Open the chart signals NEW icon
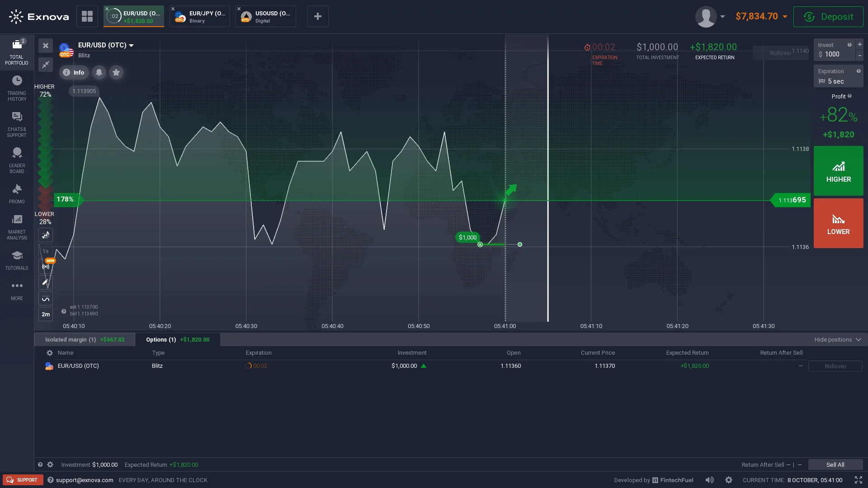Viewport: 868px width, 488px height. [x=46, y=267]
